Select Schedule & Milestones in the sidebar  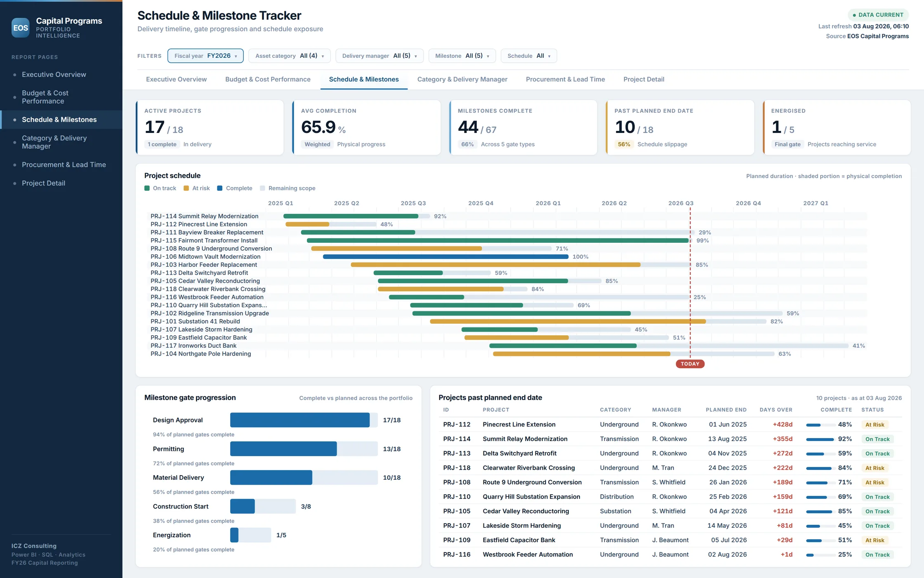coord(61,119)
